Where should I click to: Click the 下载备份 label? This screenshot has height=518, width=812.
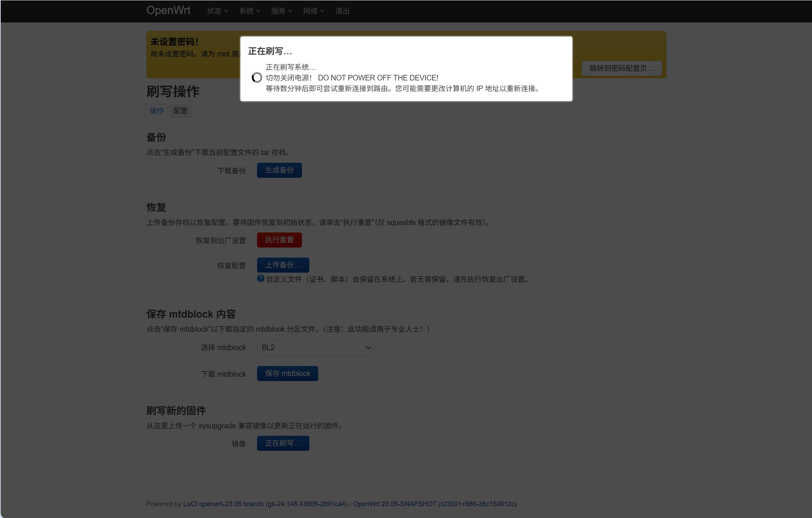click(232, 171)
